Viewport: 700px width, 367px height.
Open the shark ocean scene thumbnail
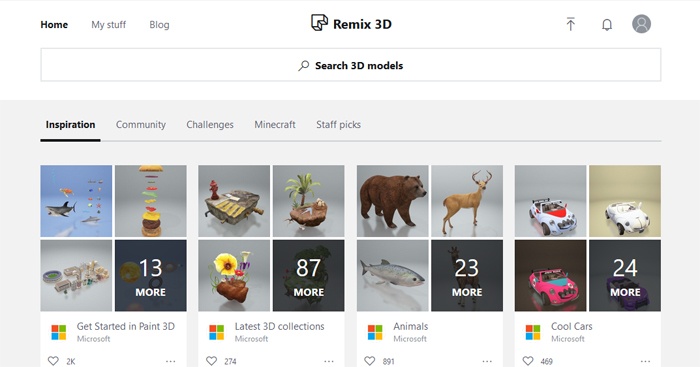pyautogui.click(x=76, y=201)
